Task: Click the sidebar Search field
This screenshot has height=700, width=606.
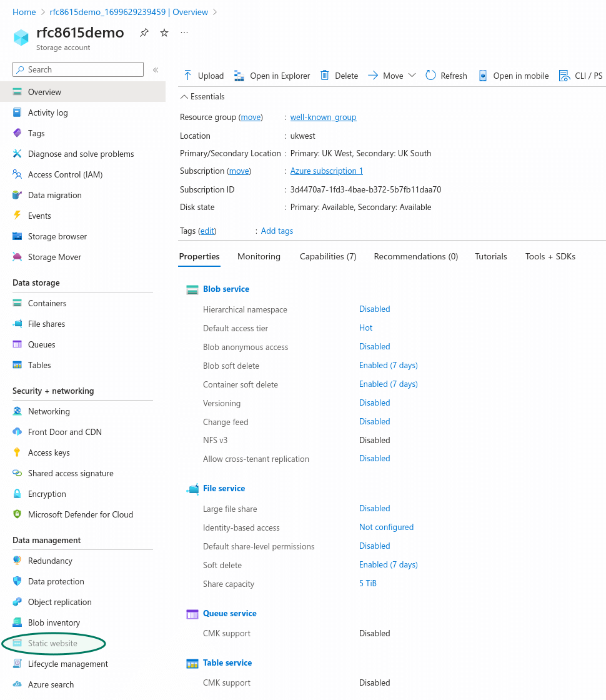Action: coord(78,69)
